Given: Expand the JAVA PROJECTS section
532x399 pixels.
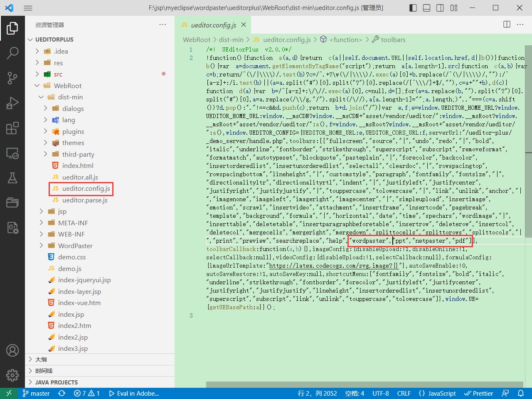Looking at the screenshot, I should 100,382.
